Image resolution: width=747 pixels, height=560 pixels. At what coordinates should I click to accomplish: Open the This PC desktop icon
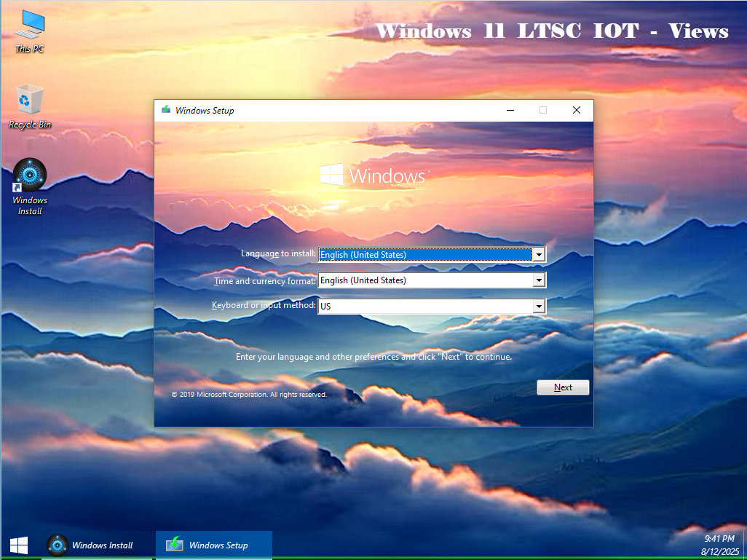point(30,31)
